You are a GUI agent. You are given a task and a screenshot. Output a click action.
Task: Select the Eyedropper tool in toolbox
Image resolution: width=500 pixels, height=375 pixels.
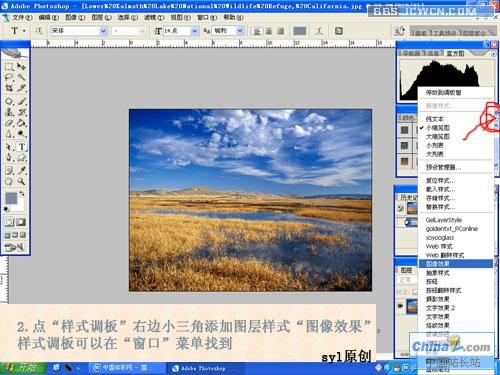22,170
